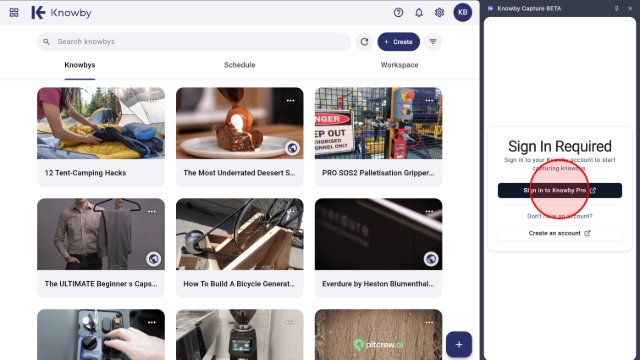Open more options on control panel hand card

[x=151, y=322]
